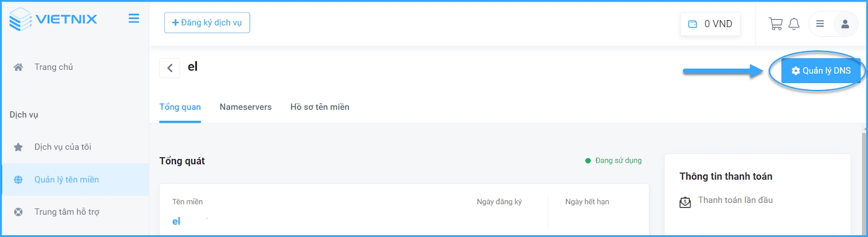The height and width of the screenshot is (237, 868).
Task: Click the globe icon in sidebar
Action: tap(18, 180)
